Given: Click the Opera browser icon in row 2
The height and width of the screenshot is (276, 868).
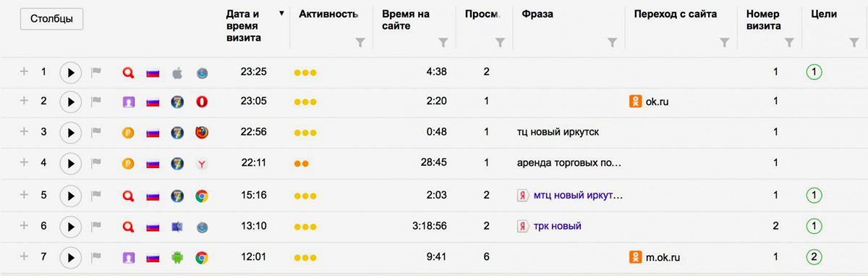Looking at the screenshot, I should click(202, 102).
